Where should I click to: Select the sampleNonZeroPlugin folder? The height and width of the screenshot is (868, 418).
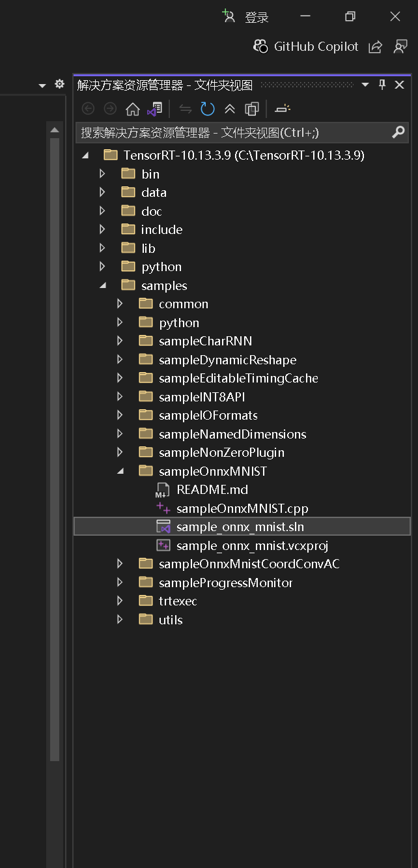tap(221, 452)
